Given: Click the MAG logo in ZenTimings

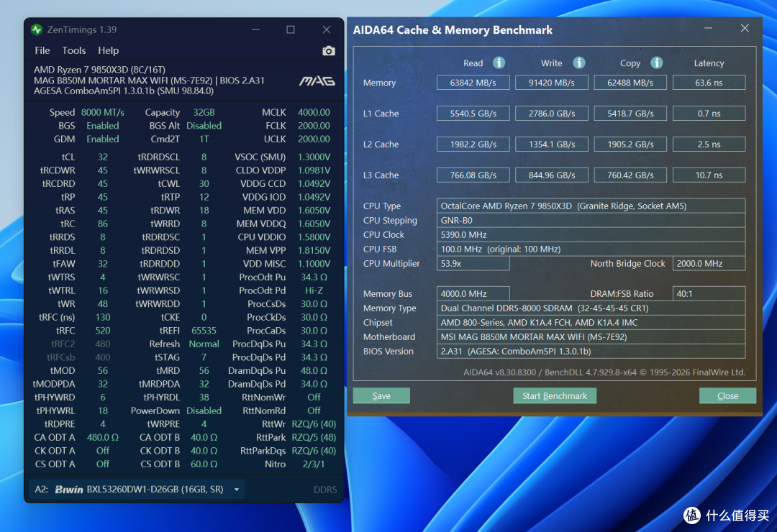Looking at the screenshot, I should pos(317,81).
